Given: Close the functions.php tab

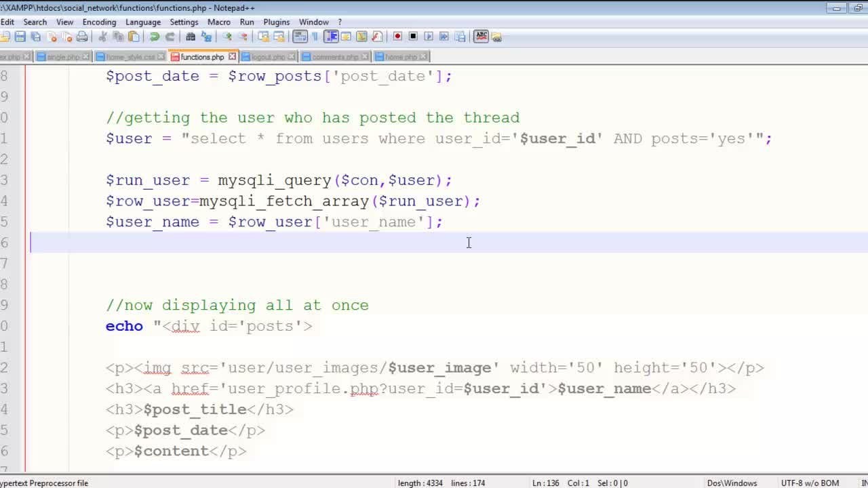Looking at the screenshot, I should click(x=232, y=56).
